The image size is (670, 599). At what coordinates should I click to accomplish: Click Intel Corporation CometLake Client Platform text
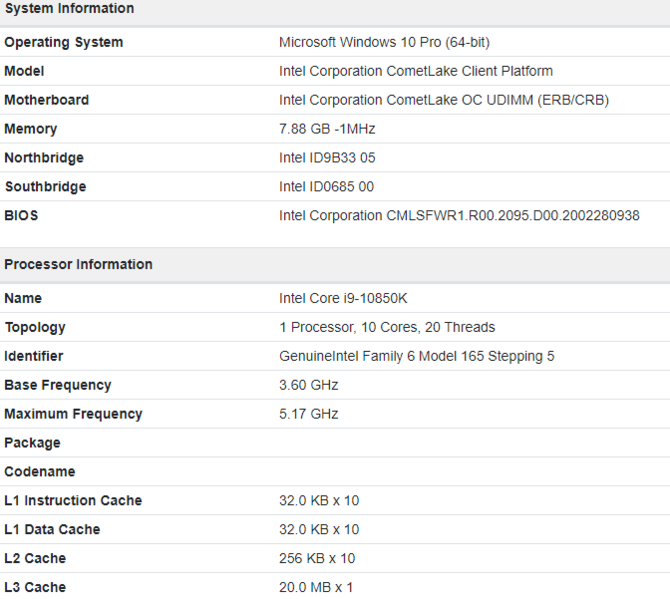(416, 71)
